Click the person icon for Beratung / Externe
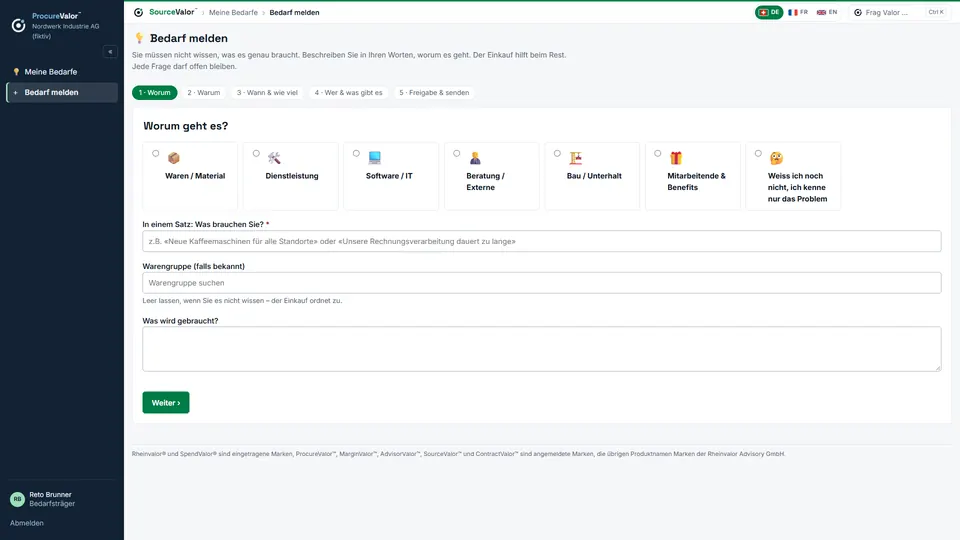The image size is (960, 540). tap(475, 158)
